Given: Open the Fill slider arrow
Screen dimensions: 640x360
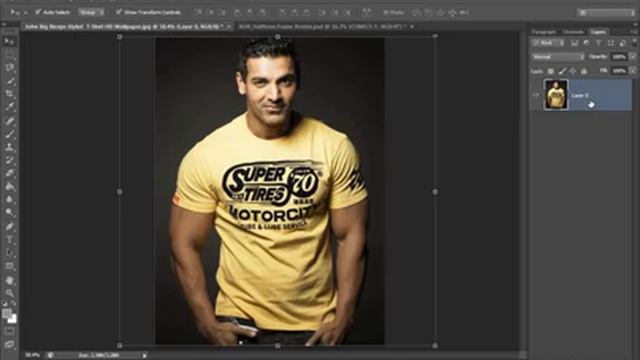Looking at the screenshot, I should pyautogui.click(x=633, y=71).
